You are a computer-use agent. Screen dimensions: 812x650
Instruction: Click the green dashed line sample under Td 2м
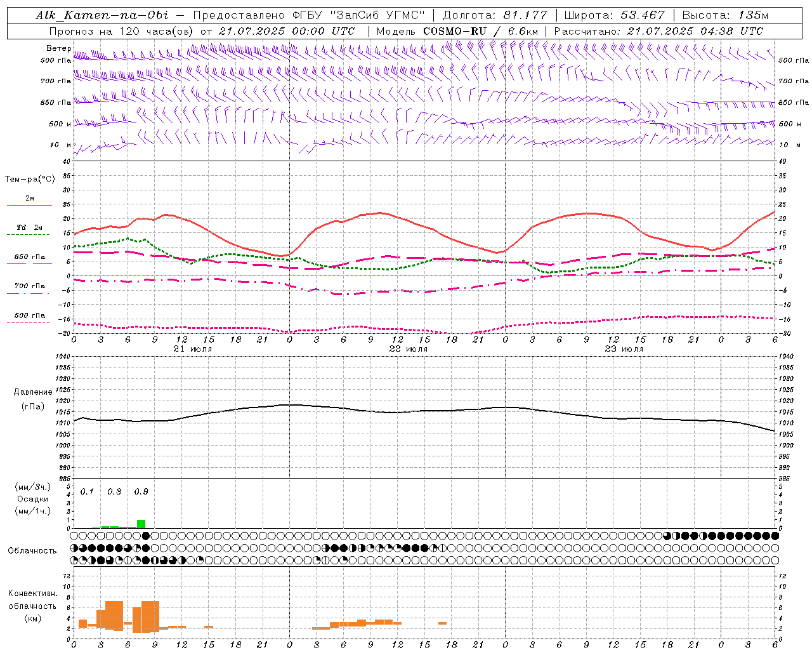pos(28,235)
